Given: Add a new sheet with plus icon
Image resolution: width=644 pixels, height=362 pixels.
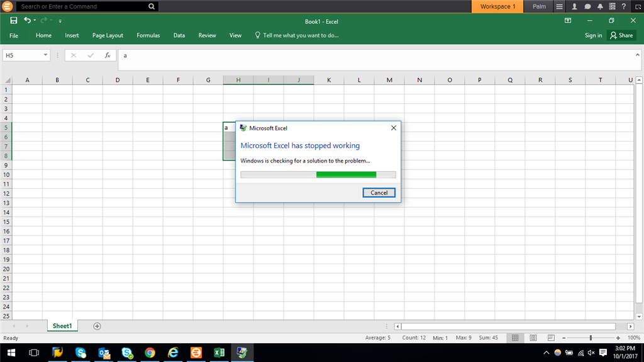Looking at the screenshot, I should [x=97, y=326].
